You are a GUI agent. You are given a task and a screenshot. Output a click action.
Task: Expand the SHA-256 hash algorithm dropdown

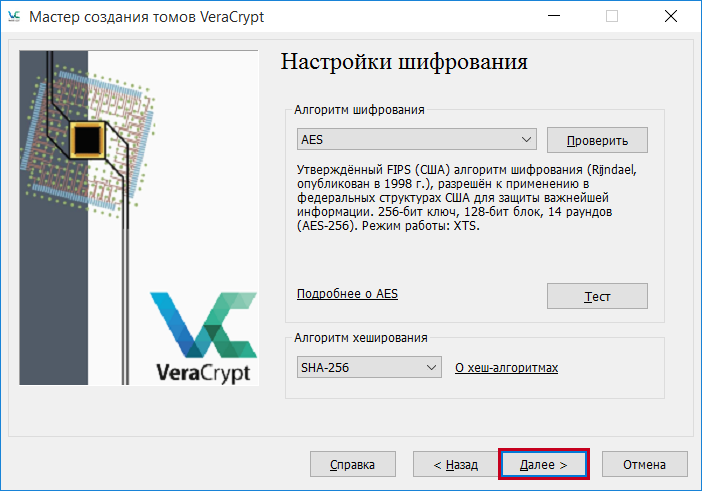369,368
